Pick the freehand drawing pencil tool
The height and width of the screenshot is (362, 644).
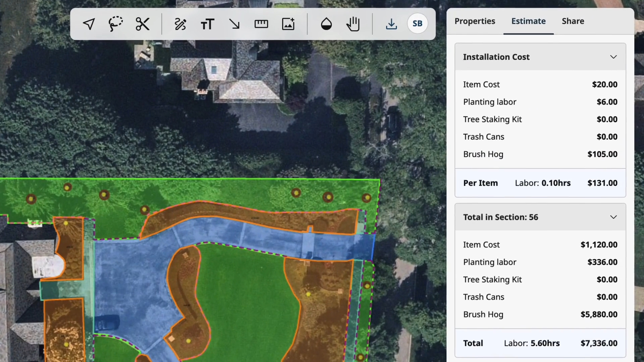(x=180, y=24)
